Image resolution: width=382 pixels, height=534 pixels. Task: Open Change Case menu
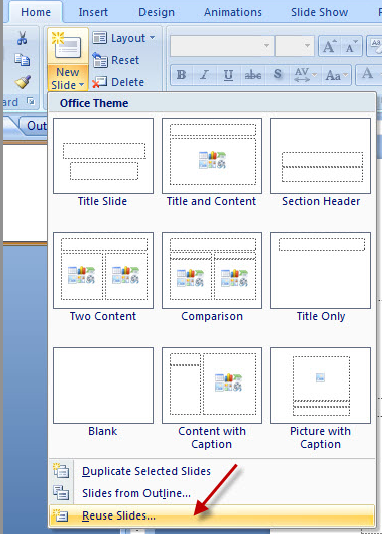pyautogui.click(x=336, y=74)
